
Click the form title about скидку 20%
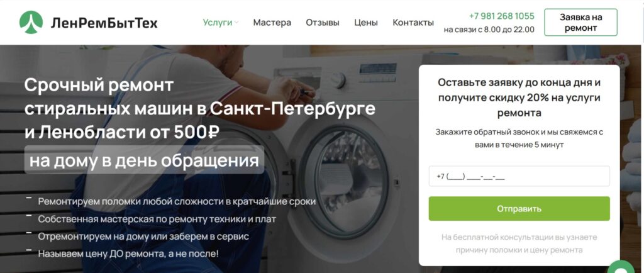[x=519, y=97]
